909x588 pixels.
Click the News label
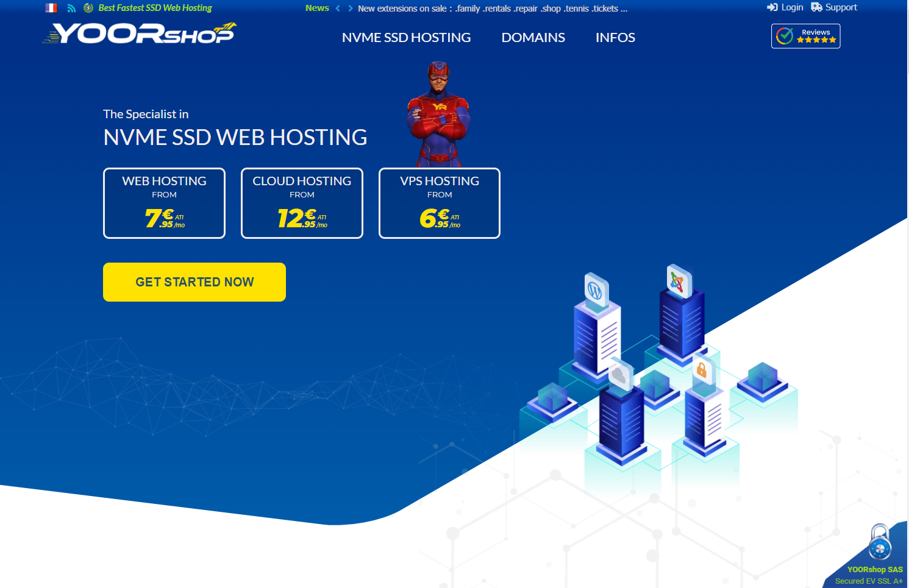(317, 8)
